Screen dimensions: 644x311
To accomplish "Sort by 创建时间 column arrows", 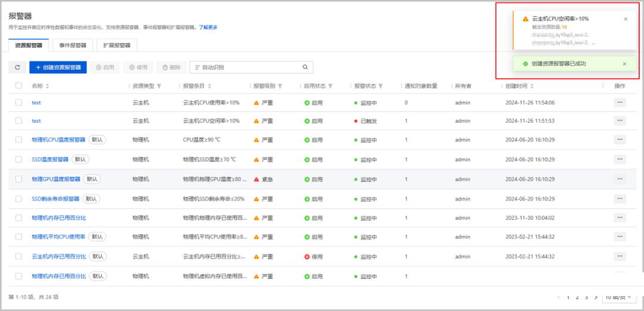I will point(532,86).
